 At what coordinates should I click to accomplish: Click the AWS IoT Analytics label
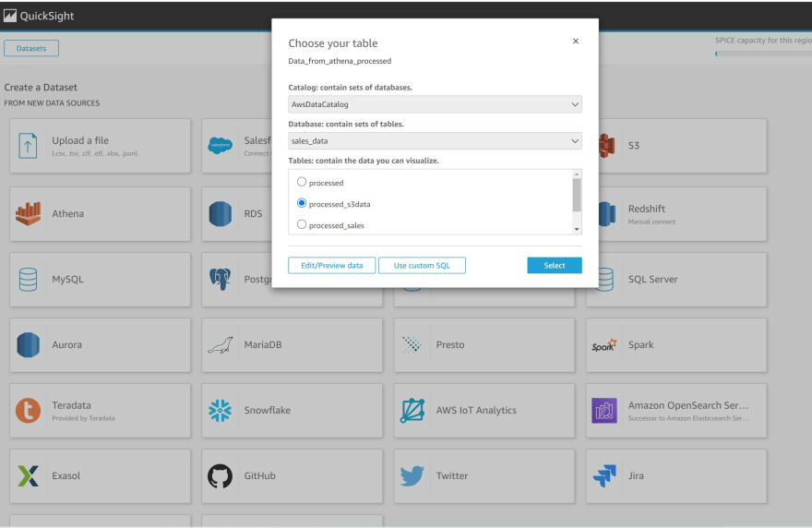pos(476,411)
